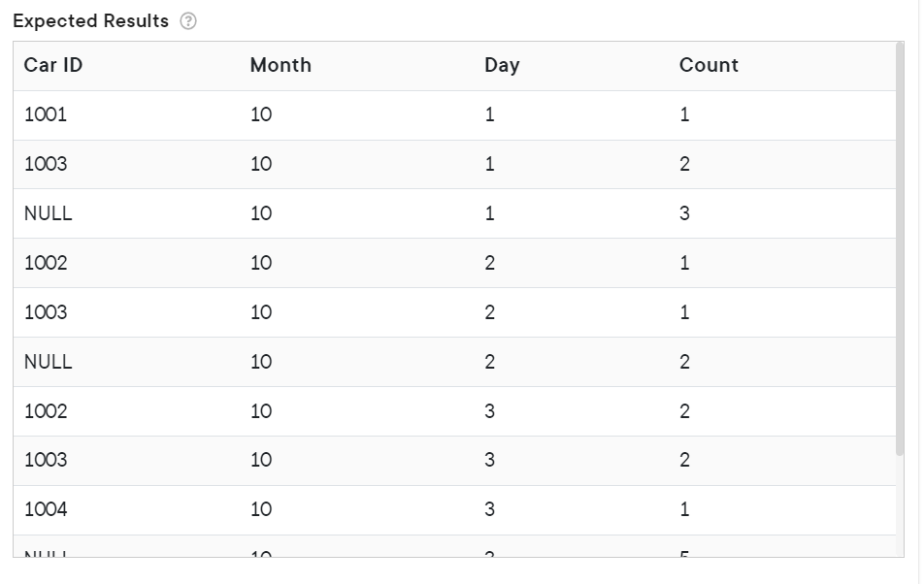Viewport: 924px width, 584px height.
Task: Click the Expected Results help icon
Action: 188,21
